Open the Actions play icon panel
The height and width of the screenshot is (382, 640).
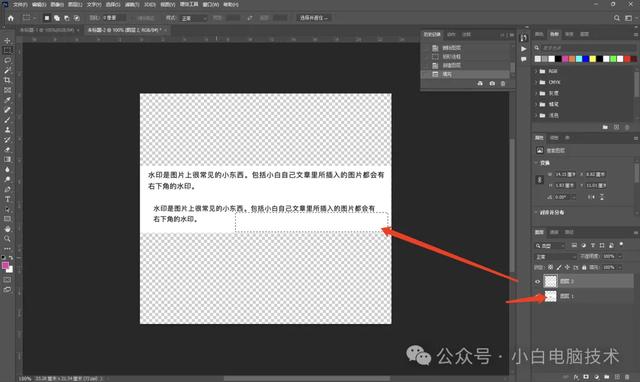coord(524,49)
